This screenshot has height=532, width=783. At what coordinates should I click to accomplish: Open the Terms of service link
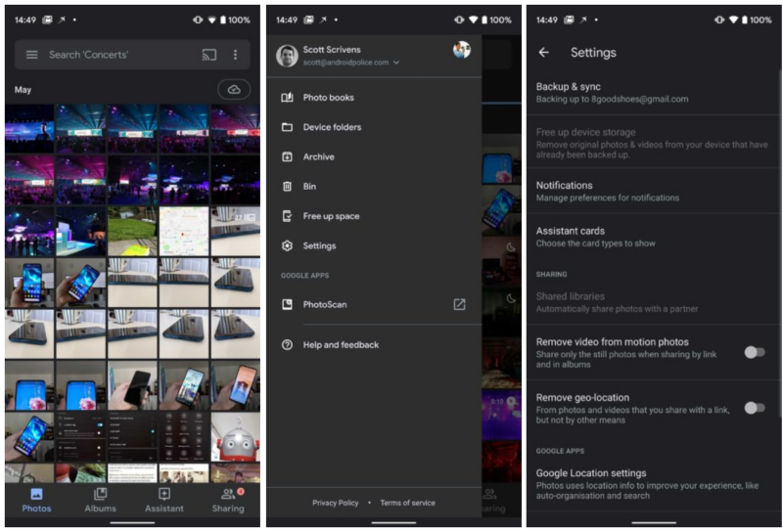click(x=407, y=503)
